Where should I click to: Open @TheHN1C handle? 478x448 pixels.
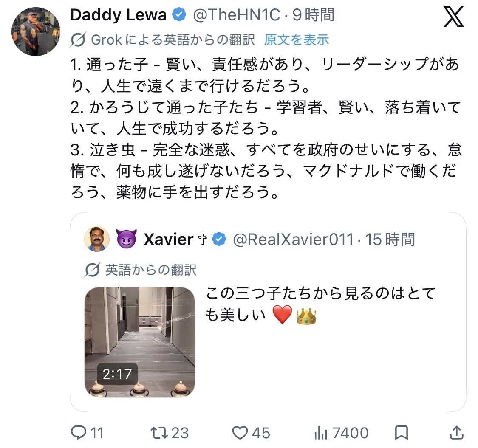click(x=236, y=15)
